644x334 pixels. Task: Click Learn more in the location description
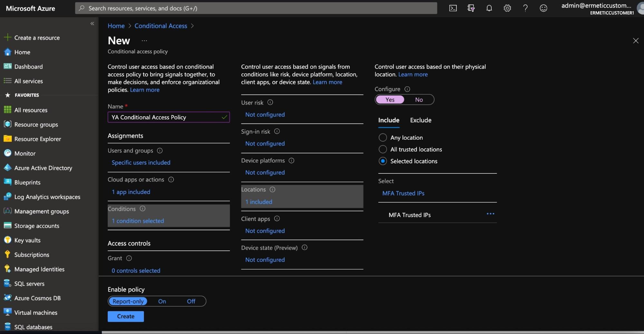413,74
